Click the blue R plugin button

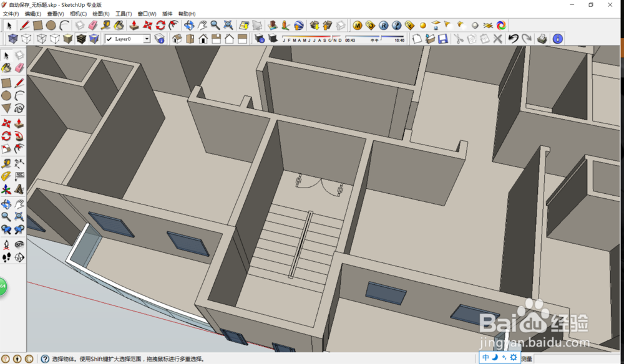[x=383, y=26]
